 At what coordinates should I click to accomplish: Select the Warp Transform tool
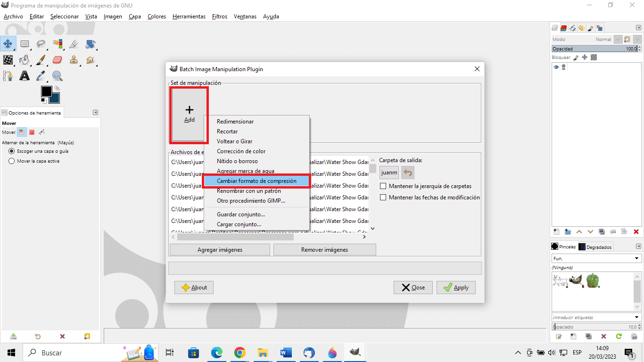(8, 60)
